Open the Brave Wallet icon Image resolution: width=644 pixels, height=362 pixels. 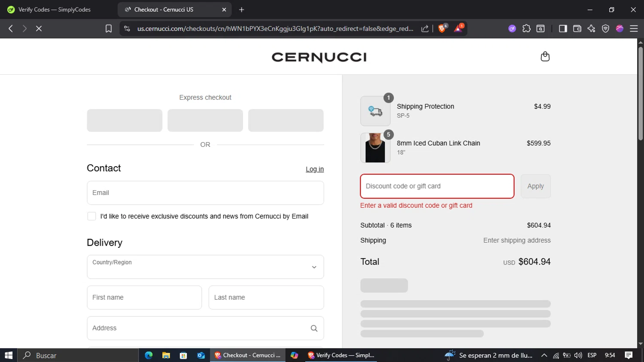tap(577, 28)
